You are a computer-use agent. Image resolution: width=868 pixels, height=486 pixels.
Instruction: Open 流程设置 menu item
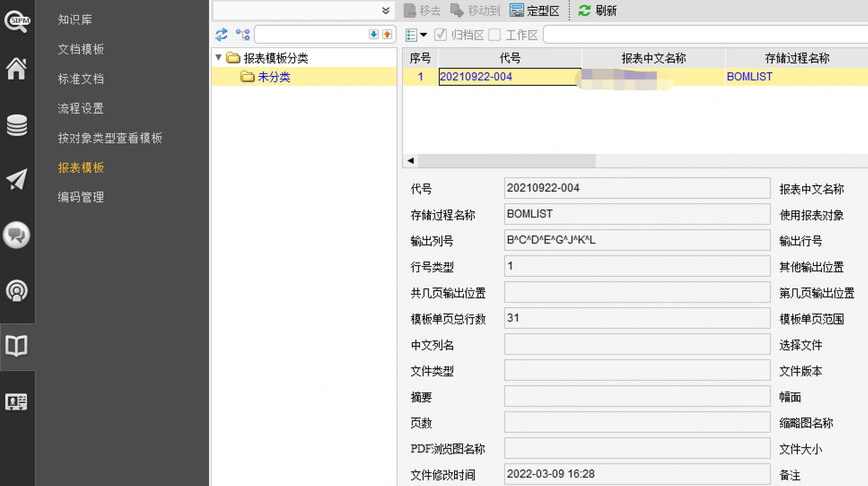click(81, 108)
